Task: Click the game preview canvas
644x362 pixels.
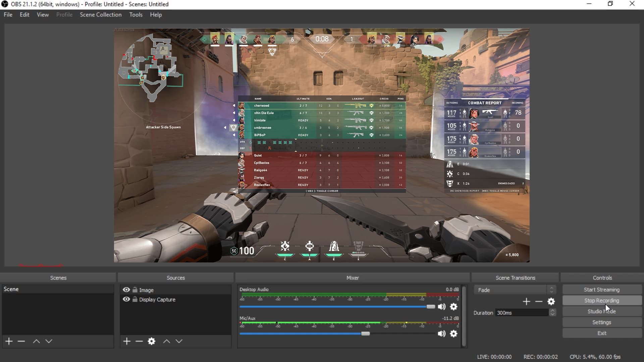Action: point(322,145)
